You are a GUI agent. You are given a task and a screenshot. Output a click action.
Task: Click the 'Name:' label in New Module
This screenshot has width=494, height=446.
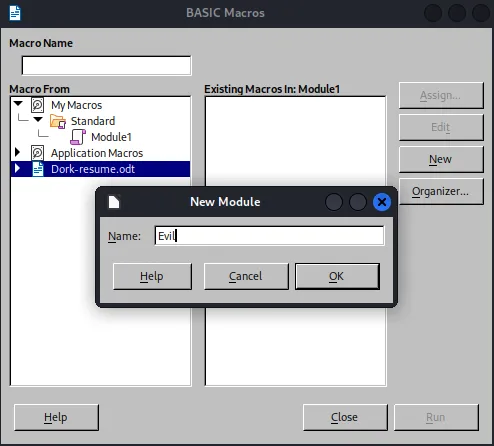[x=124, y=236]
